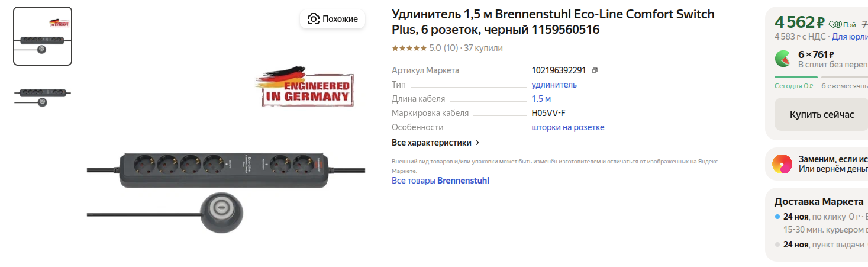Click the Купить сейчас button
This screenshot has height=267, width=868.
[821, 114]
